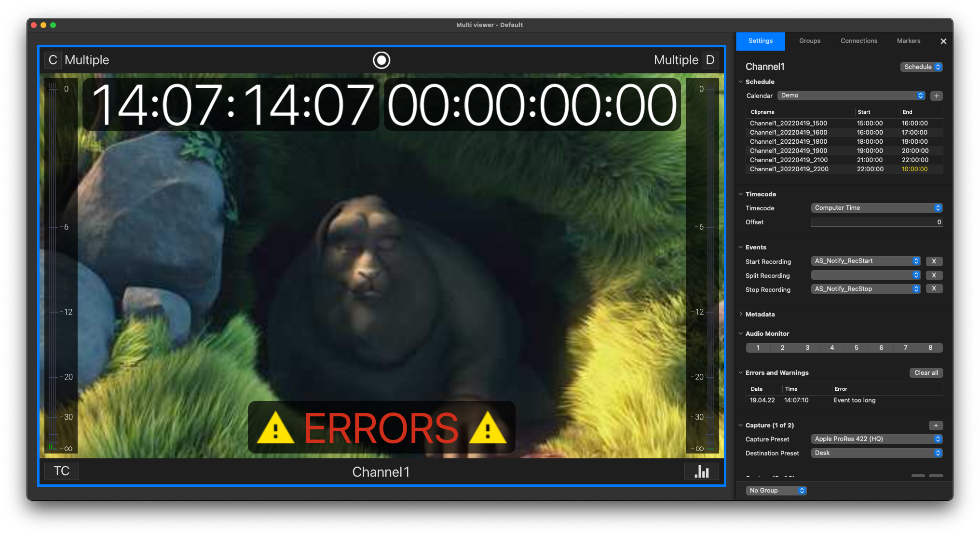Screen dimensions: 980x536
Task: Collapse the Audio Monitor section
Action: (741, 333)
